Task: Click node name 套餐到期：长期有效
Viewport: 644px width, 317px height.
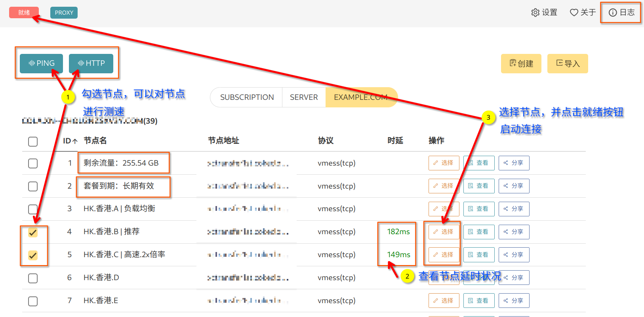Action: (x=119, y=186)
